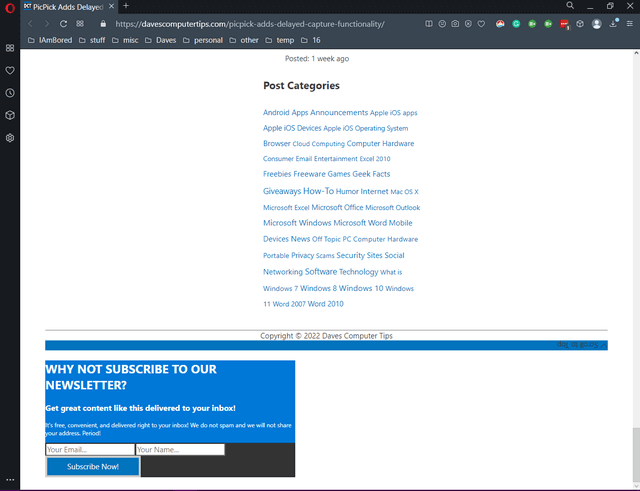Click the Scroll to Top link

pyautogui.click(x=582, y=345)
